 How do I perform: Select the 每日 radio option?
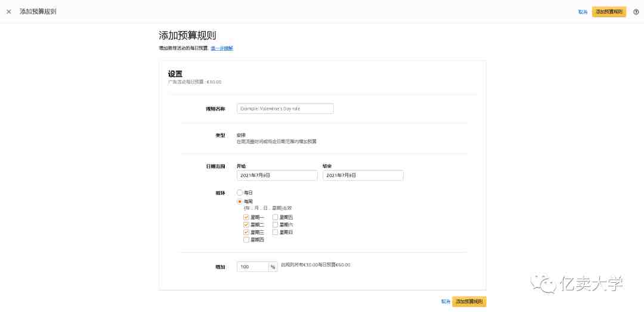[240, 192]
